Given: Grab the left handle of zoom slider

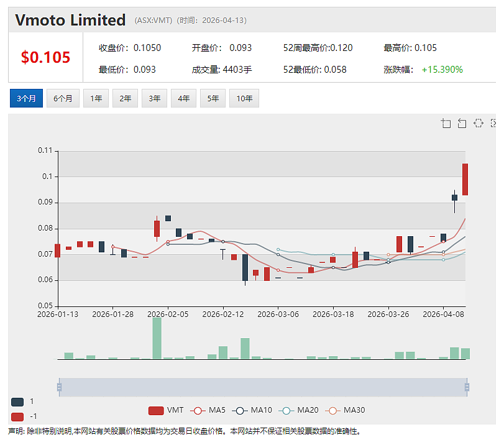Looking at the screenshot, I should [x=59, y=387].
